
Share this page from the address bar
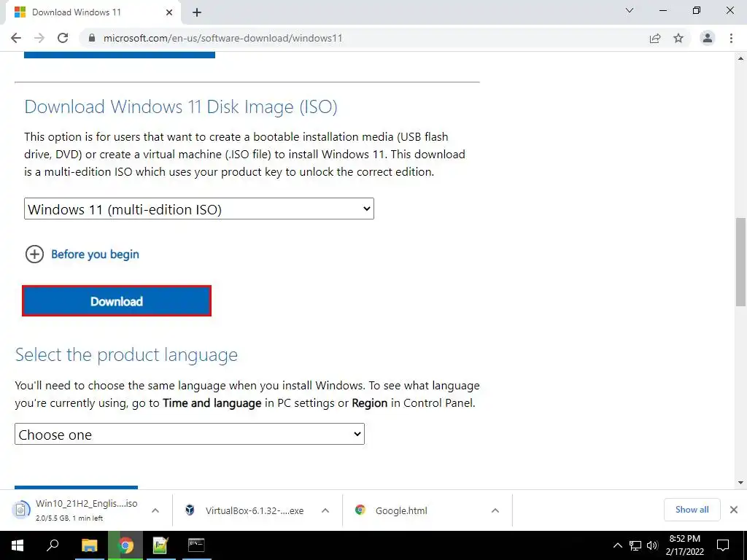(x=655, y=38)
